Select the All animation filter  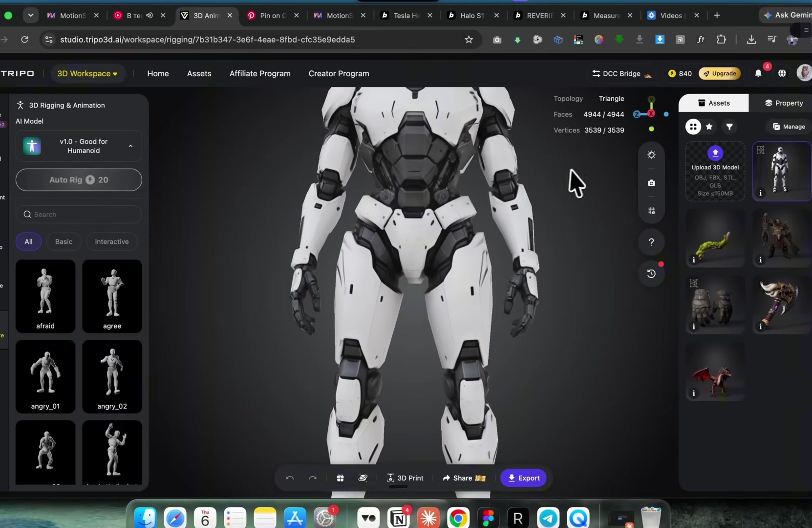(x=29, y=242)
